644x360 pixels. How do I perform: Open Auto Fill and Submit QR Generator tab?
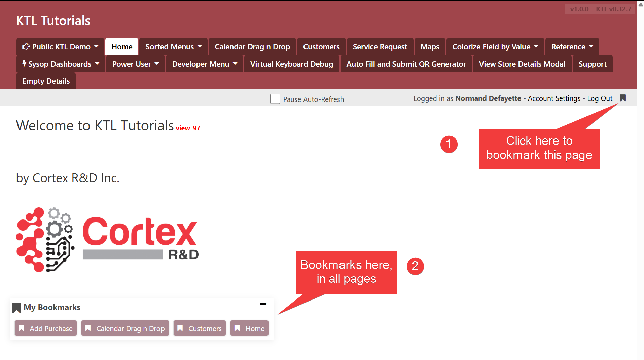coord(406,64)
